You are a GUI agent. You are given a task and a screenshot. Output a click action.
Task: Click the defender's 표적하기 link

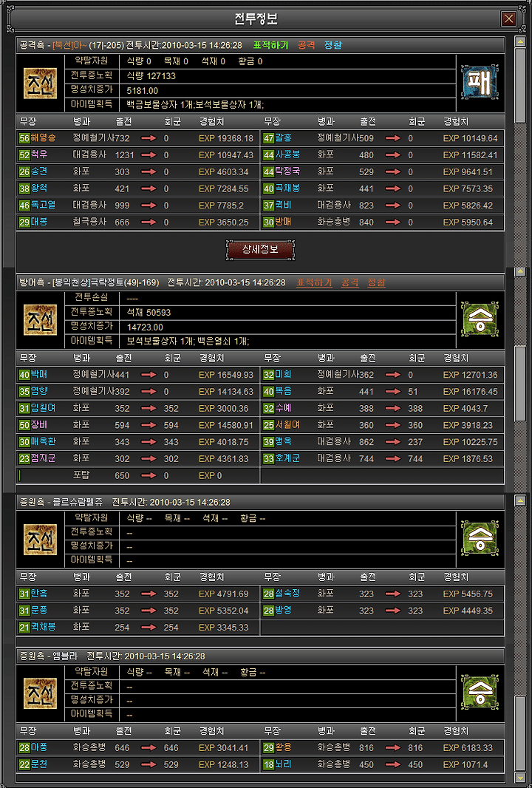[x=314, y=282]
